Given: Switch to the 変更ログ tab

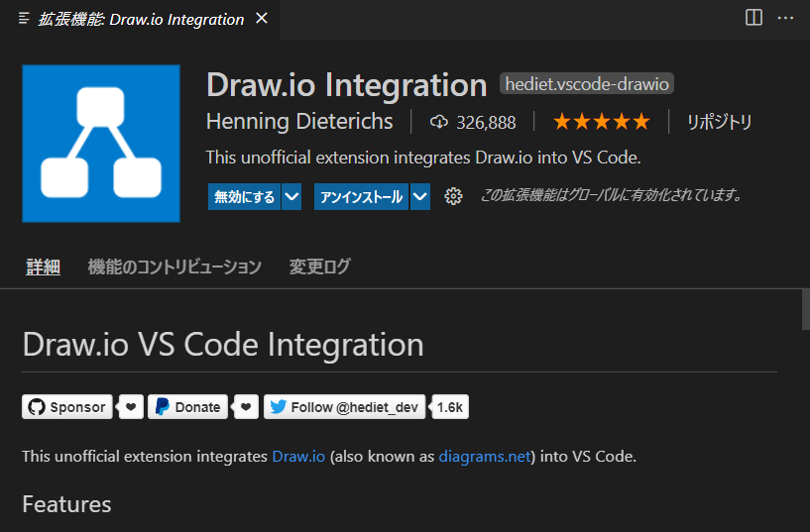Looking at the screenshot, I should click(x=320, y=266).
